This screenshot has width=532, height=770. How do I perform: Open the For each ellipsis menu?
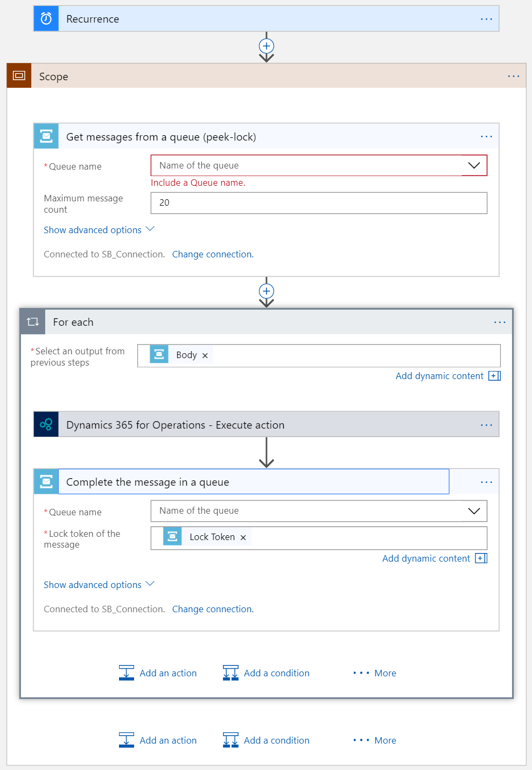click(x=500, y=322)
